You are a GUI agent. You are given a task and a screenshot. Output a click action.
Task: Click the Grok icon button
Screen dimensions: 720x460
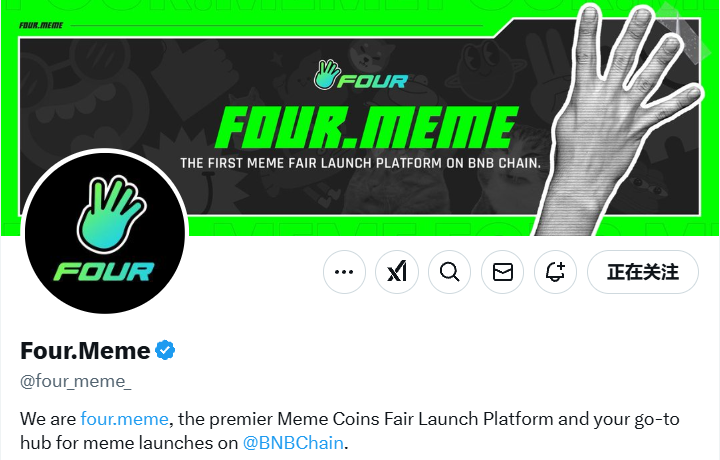397,272
